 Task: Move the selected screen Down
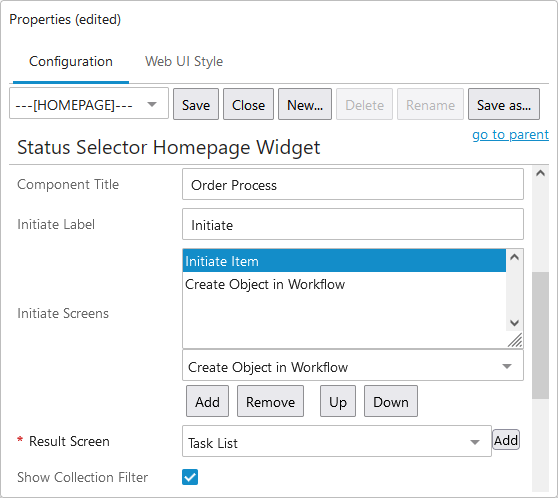pyautogui.click(x=391, y=402)
